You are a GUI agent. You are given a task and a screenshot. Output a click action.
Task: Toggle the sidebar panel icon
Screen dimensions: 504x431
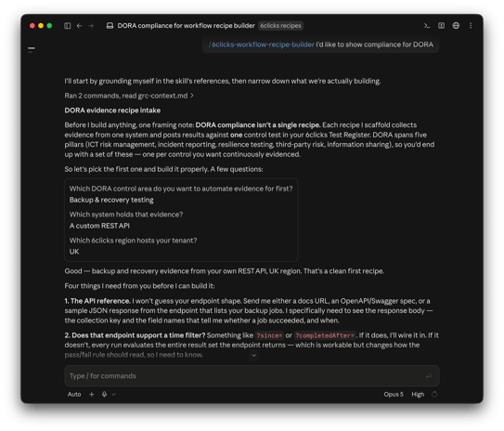(67, 26)
